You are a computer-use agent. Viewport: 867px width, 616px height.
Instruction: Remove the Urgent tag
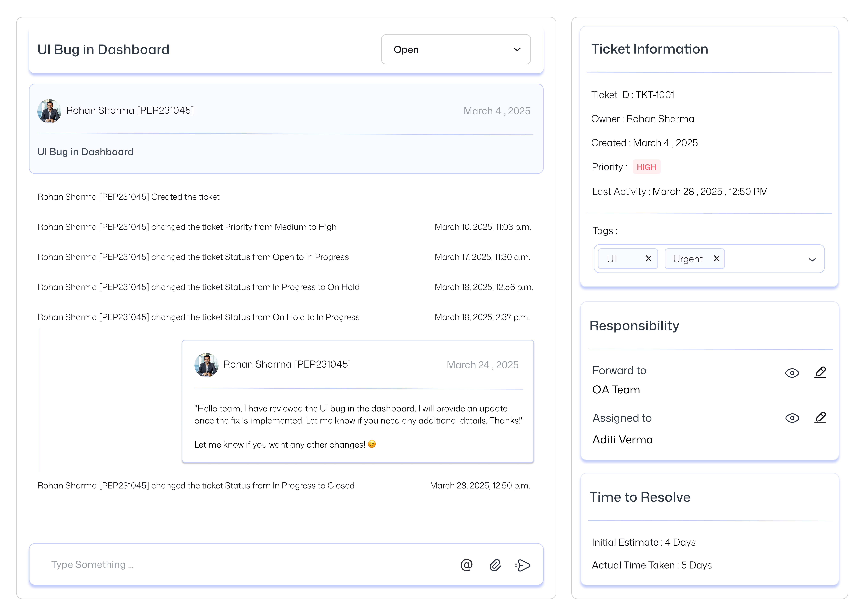(716, 258)
